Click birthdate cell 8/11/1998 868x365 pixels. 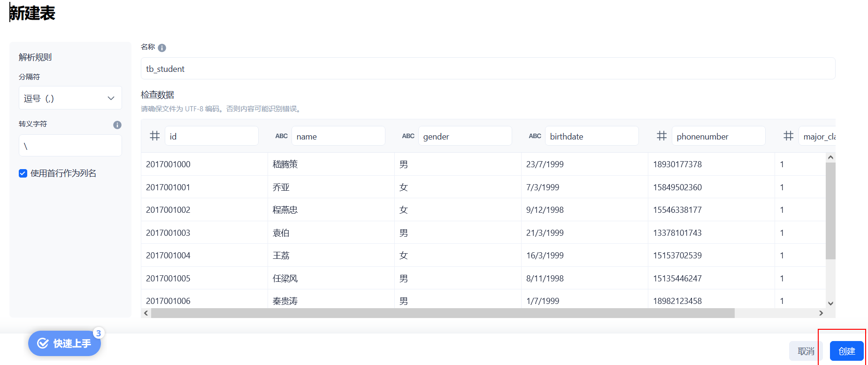584,278
